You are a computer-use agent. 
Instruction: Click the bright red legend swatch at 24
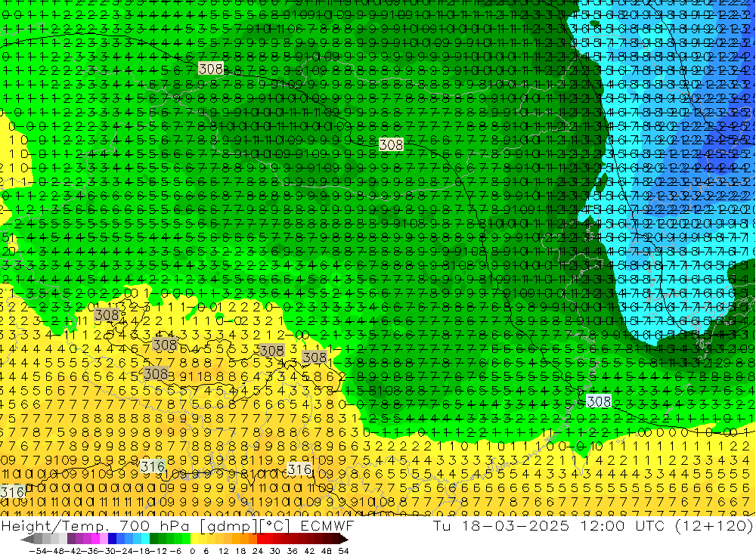tap(261, 538)
